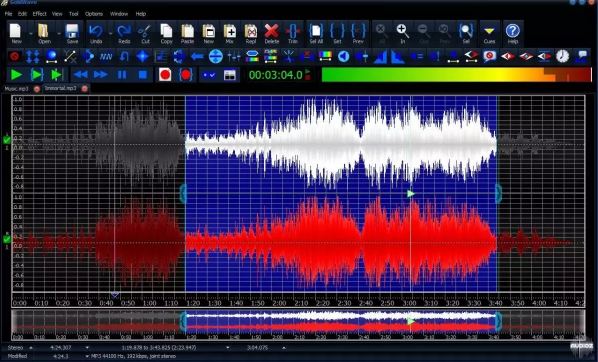
Task: Switch to the Music.mp3 tab
Action: point(16,88)
